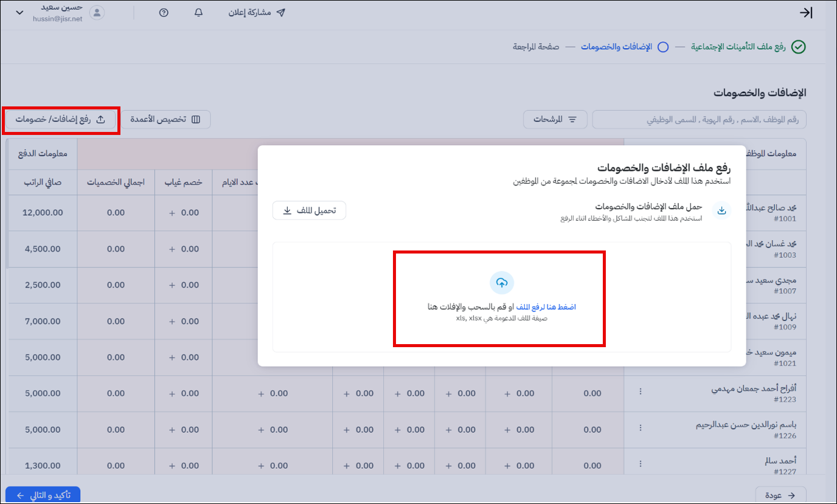Open تخصيص الأعمدة column customization
The width and height of the screenshot is (837, 504).
coord(165,120)
